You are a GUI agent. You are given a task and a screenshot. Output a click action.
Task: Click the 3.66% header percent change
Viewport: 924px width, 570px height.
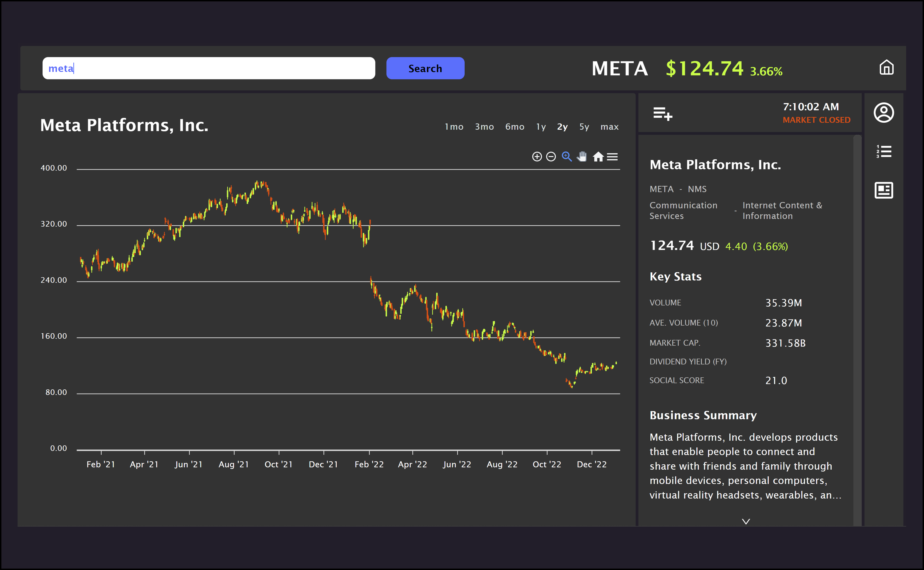[766, 72]
